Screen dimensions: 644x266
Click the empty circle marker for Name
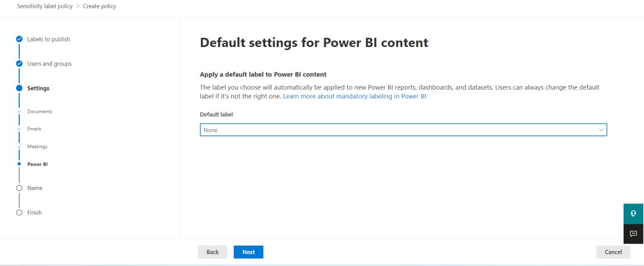[19, 188]
